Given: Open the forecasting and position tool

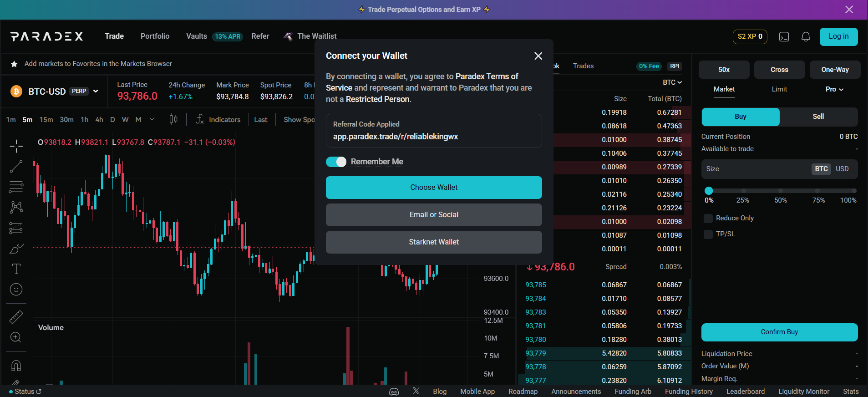Looking at the screenshot, I should pyautogui.click(x=16, y=228).
